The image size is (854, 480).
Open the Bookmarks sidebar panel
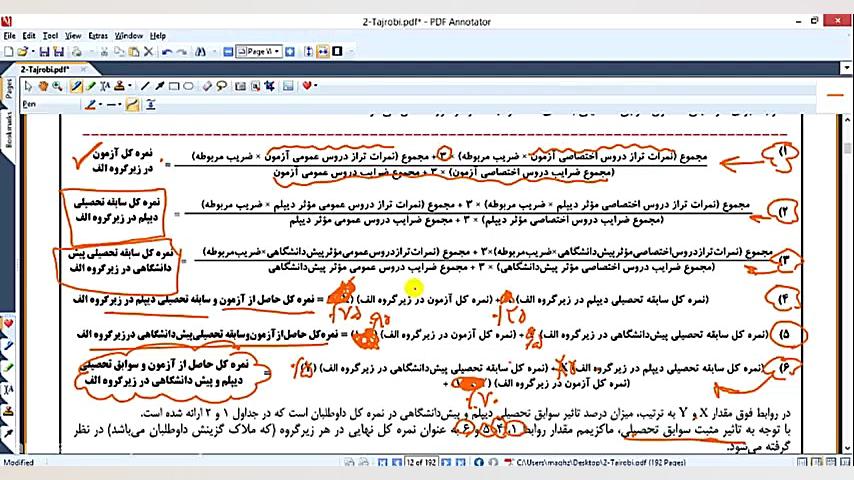point(9,130)
